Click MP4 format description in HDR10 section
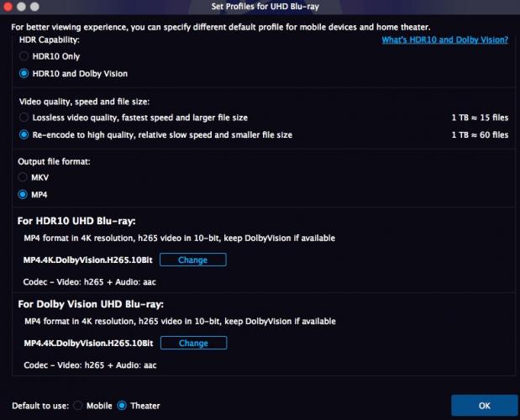Viewport: 520px width, 420px height. coord(180,238)
